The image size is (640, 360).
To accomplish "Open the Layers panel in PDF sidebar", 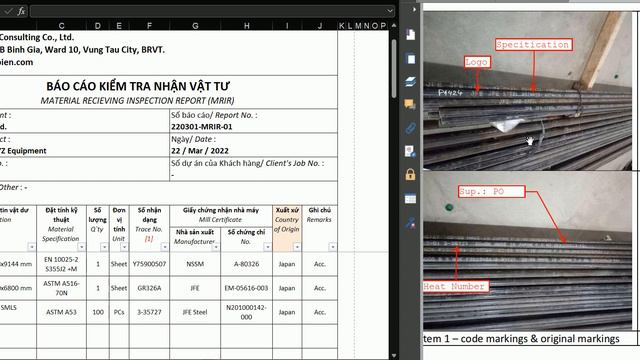I will [410, 82].
